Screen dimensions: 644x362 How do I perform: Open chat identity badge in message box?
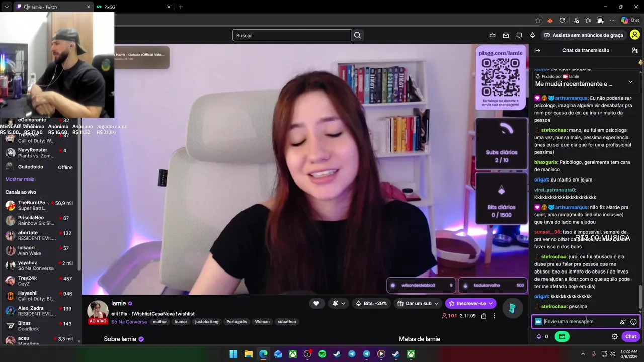[538, 322]
